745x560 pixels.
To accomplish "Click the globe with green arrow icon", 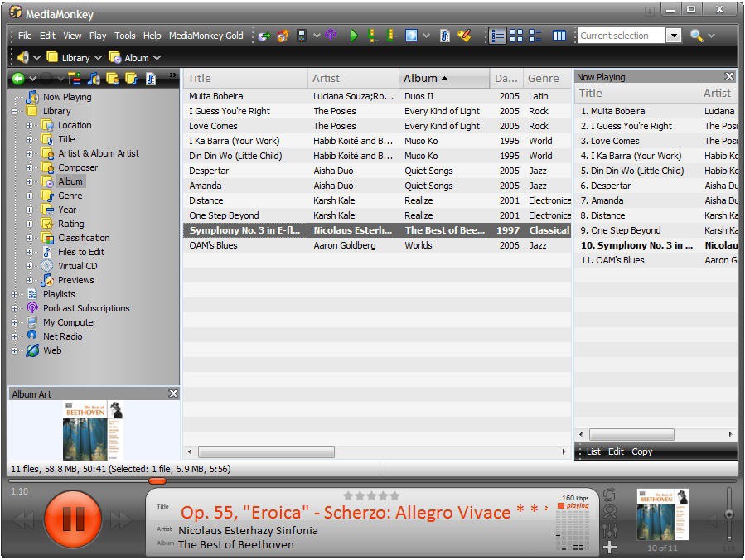I will [x=264, y=36].
